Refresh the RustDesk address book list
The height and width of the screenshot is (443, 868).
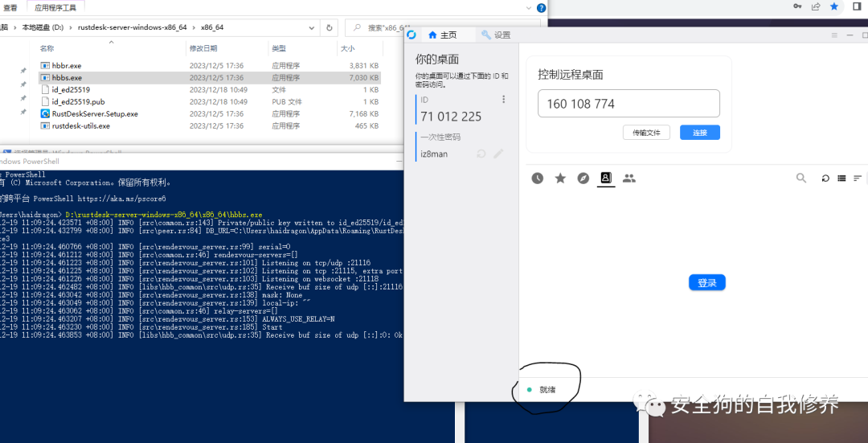(x=825, y=178)
